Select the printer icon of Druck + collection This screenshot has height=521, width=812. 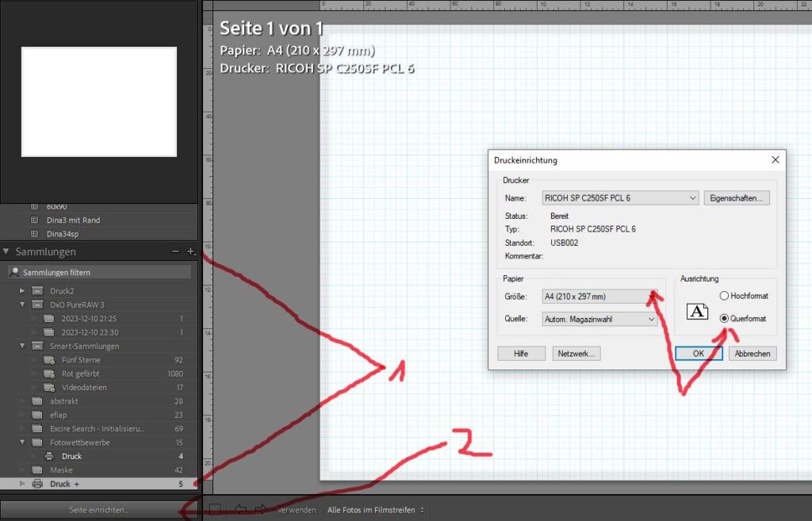(x=36, y=484)
